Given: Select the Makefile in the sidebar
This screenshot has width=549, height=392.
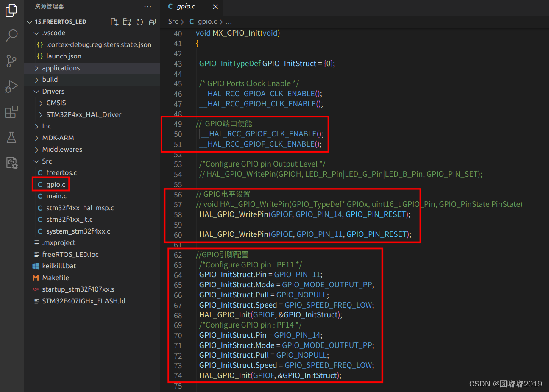Looking at the screenshot, I should coord(56,278).
